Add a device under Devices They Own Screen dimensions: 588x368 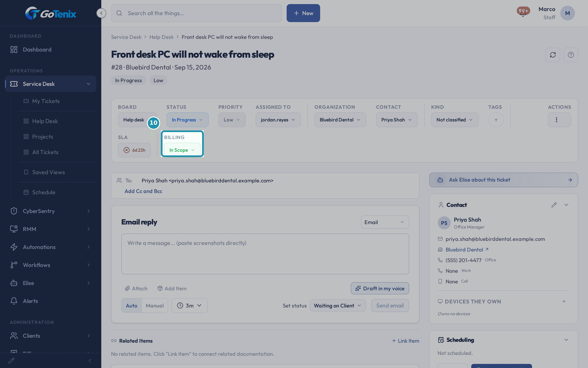pyautogui.click(x=564, y=301)
